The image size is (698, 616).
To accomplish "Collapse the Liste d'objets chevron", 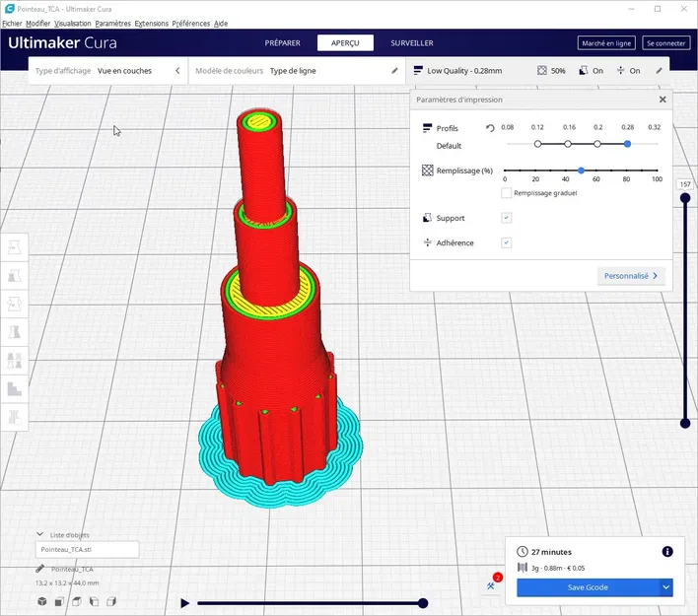I will (40, 534).
